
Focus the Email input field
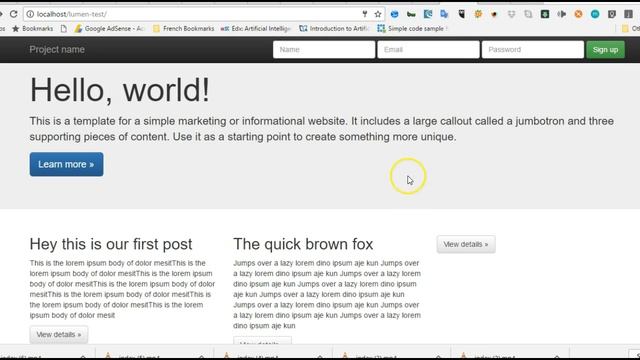point(428,49)
